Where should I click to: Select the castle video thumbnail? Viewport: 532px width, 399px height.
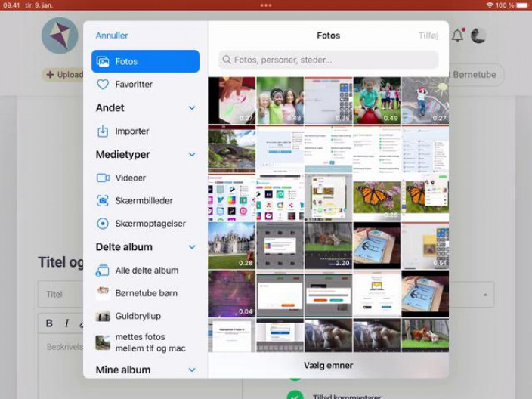[x=231, y=244]
